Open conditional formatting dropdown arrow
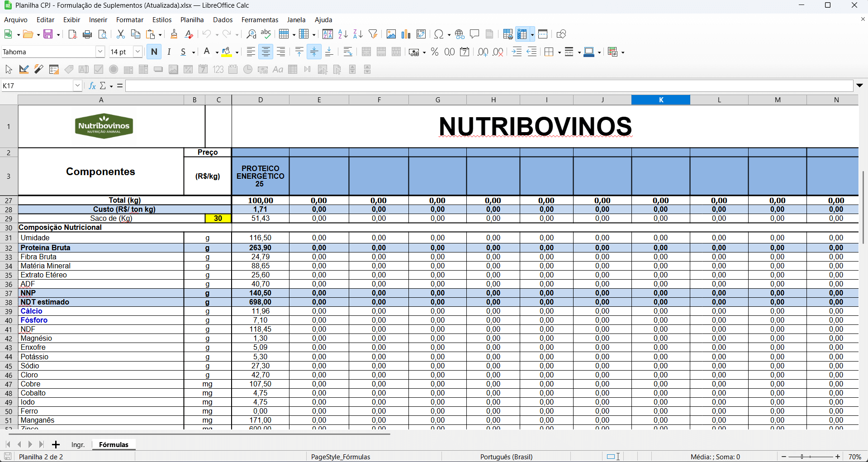 coord(623,52)
